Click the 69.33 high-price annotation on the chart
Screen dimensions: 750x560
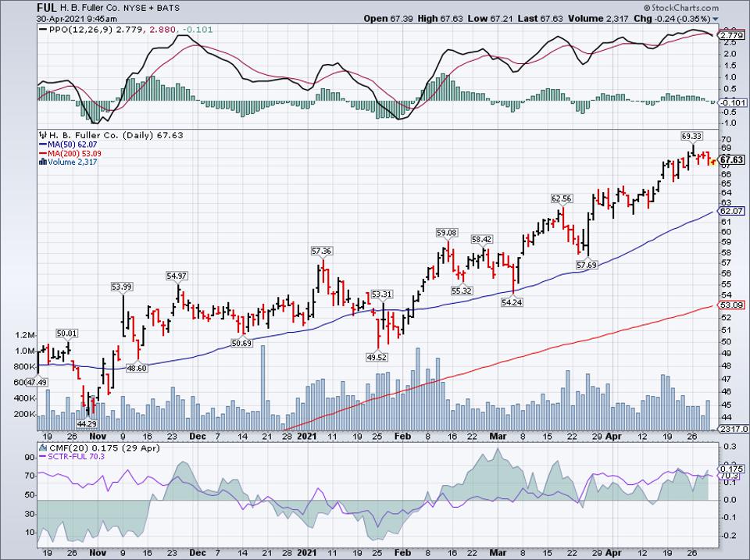pyautogui.click(x=691, y=135)
